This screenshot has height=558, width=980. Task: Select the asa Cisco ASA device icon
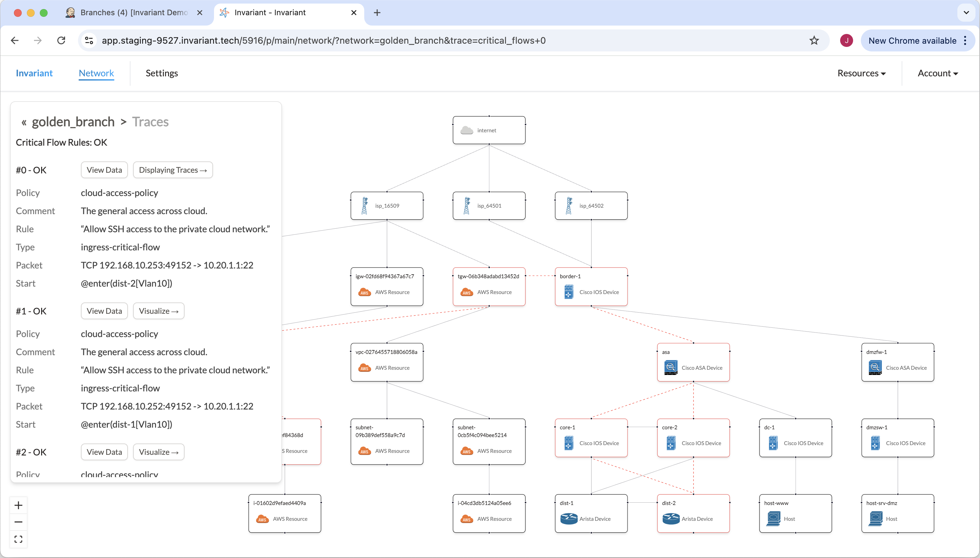(671, 367)
